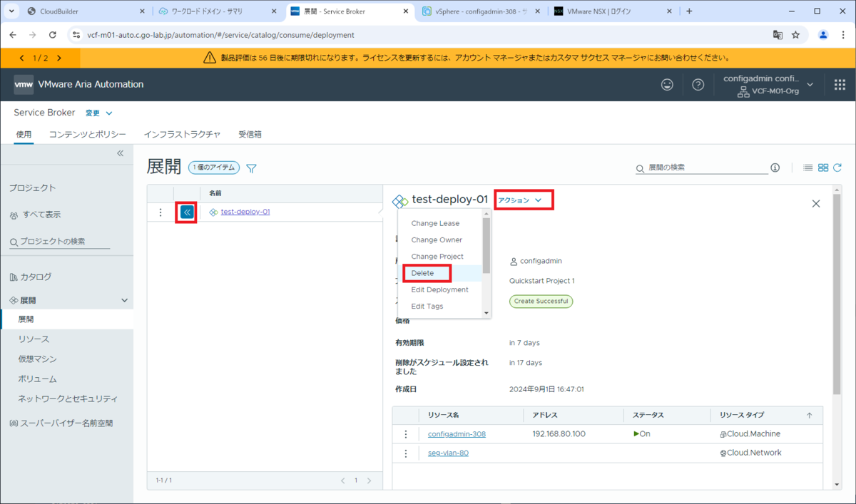This screenshot has width=856, height=504.
Task: Open カタログ in sidebar
Action: click(x=36, y=277)
